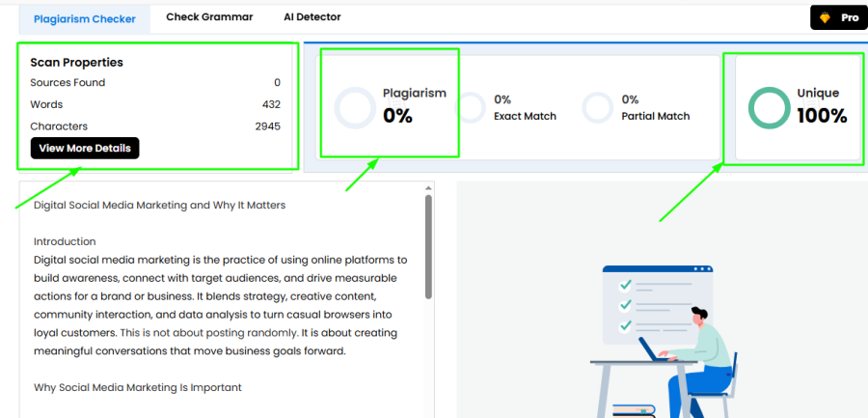Click the text area scrollbar thumb

[428, 247]
